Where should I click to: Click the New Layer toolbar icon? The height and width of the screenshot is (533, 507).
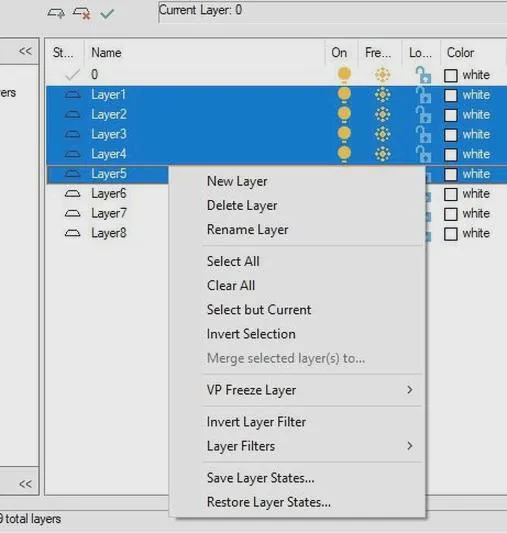tap(56, 13)
